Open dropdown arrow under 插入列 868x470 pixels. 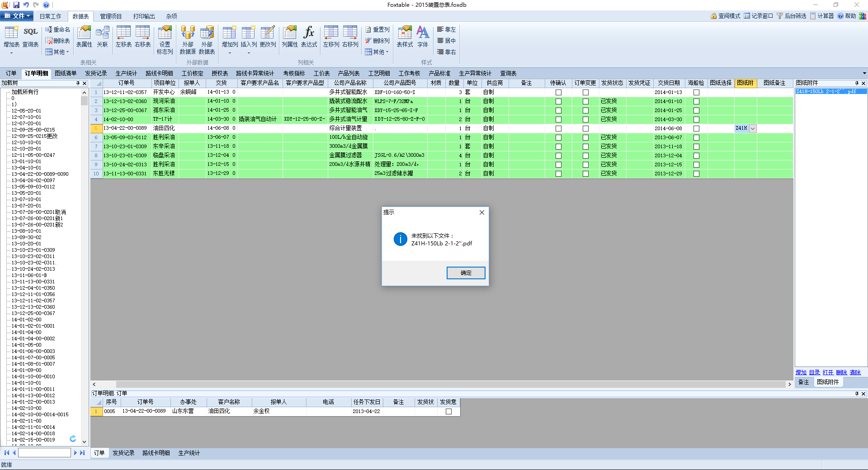point(249,53)
